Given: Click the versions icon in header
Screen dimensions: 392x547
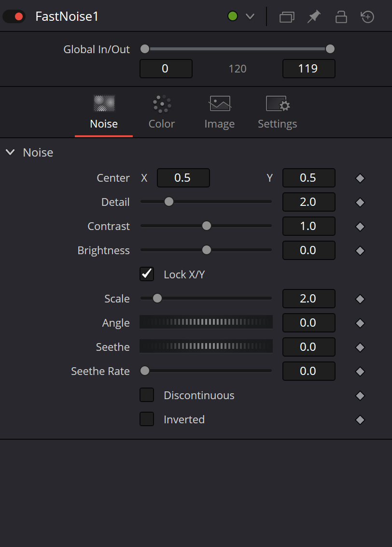Looking at the screenshot, I should coord(287,16).
